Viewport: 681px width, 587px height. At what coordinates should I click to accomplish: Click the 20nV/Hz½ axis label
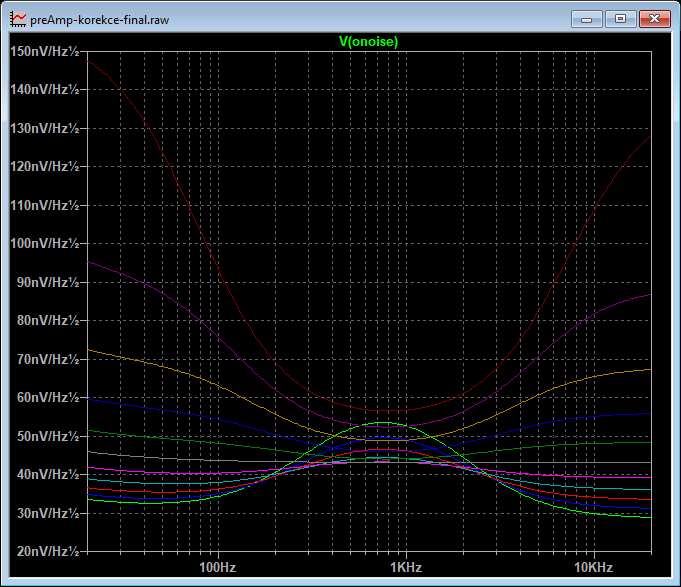(48, 551)
